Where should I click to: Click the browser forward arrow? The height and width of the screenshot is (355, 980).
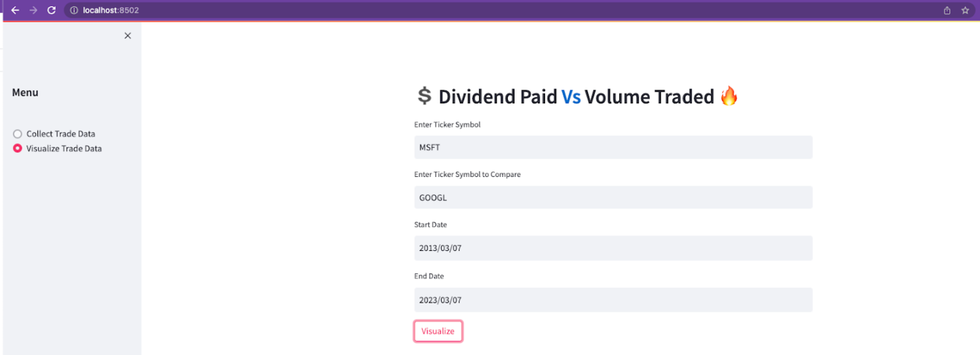[33, 10]
